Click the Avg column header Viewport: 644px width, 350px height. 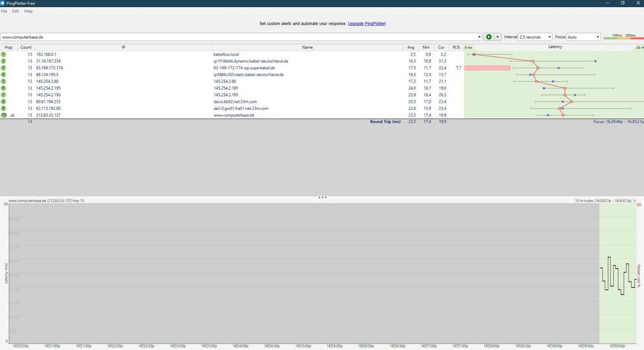(410, 47)
